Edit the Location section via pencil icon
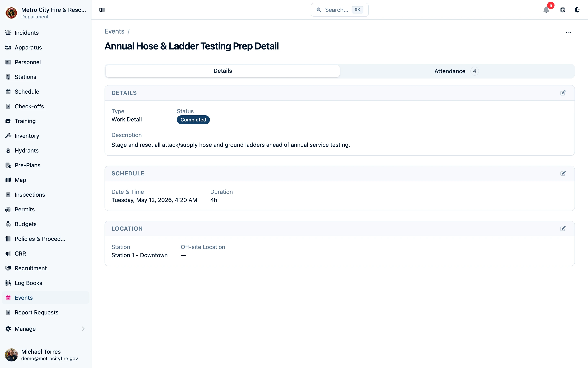This screenshot has width=588, height=368. [x=563, y=229]
